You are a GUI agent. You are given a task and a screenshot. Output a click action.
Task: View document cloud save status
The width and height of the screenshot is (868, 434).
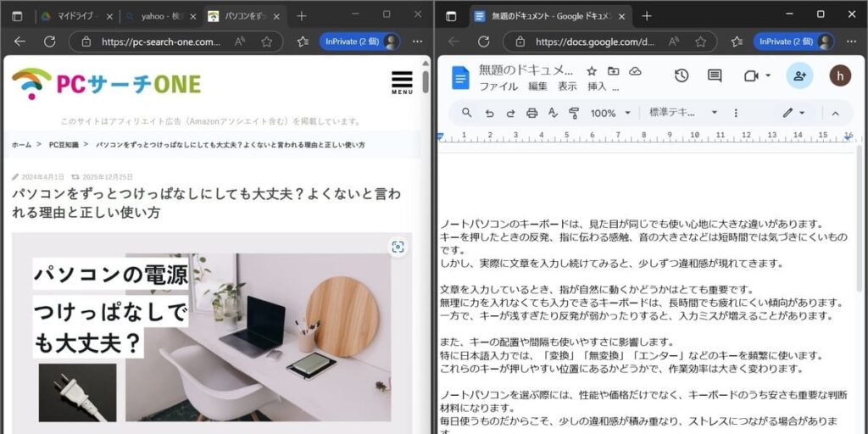click(636, 71)
